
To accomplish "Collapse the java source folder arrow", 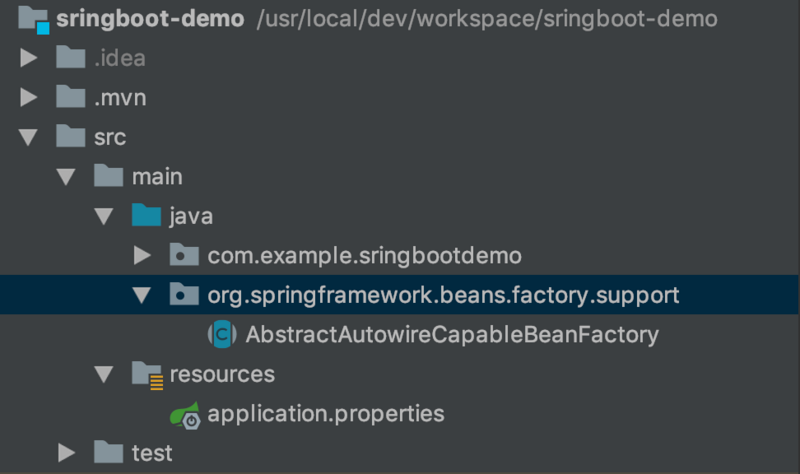I will click(x=104, y=216).
